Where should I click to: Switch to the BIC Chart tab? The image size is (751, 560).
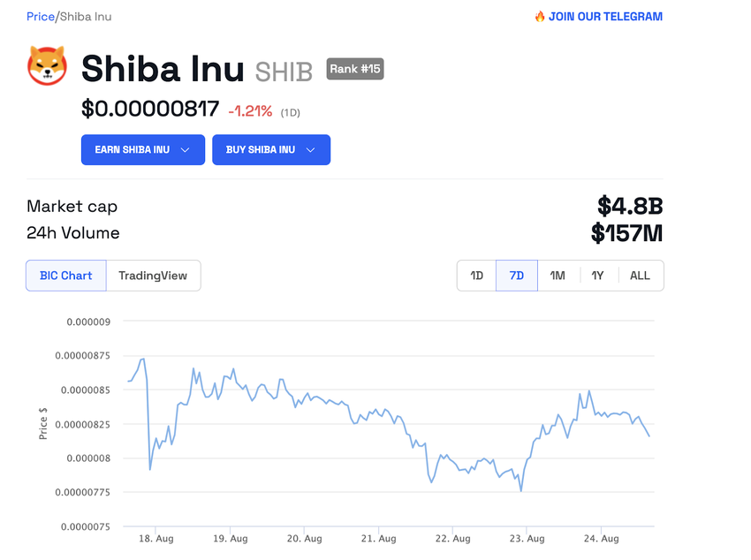(x=66, y=276)
